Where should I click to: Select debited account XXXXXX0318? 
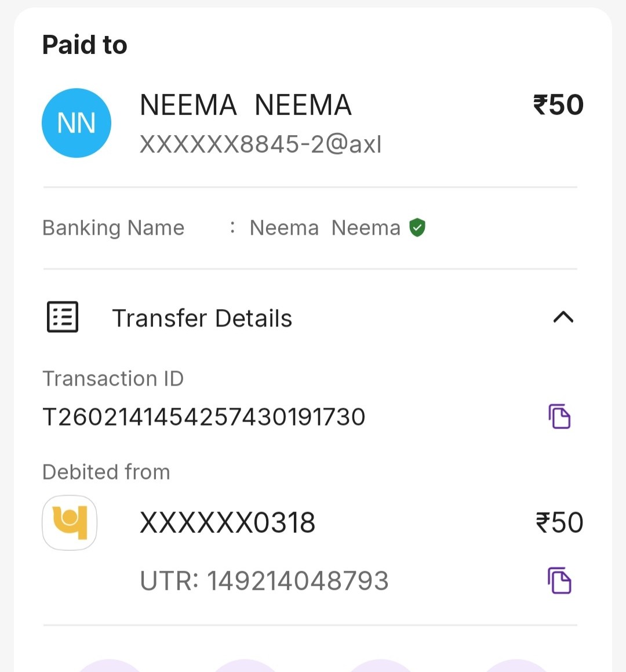(x=228, y=522)
